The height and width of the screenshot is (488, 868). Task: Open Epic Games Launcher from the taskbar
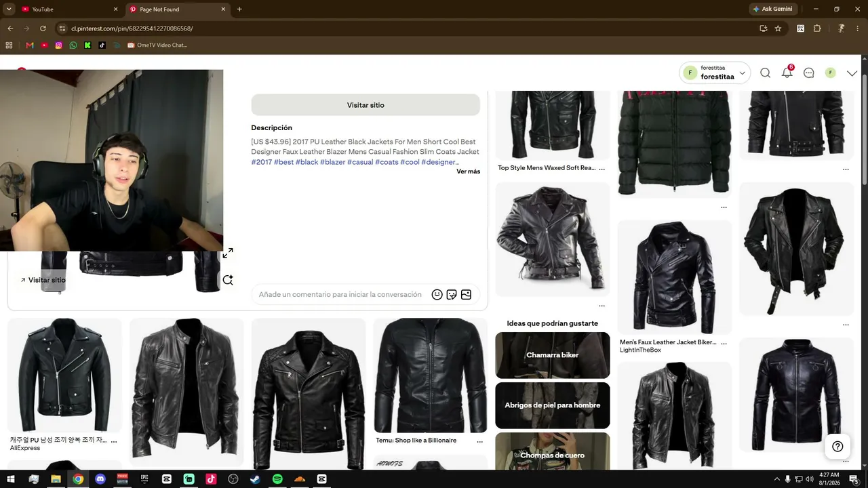coord(144,479)
